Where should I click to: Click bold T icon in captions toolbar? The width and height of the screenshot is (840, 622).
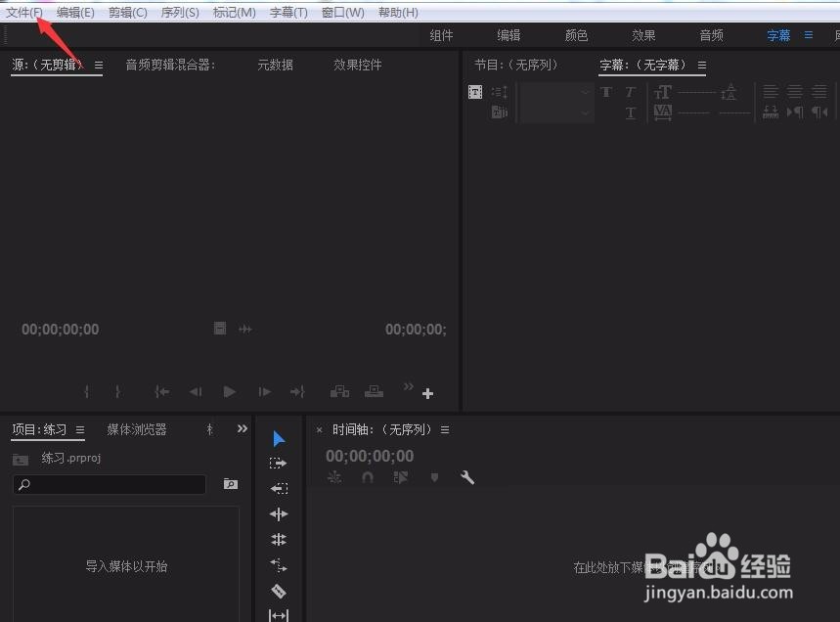606,92
